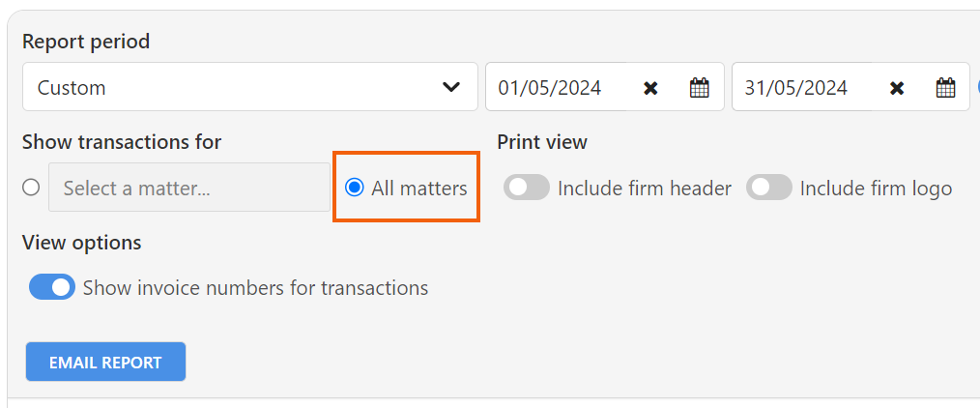This screenshot has width=980, height=408.
Task: Open the end date calendar picker
Action: [945, 87]
